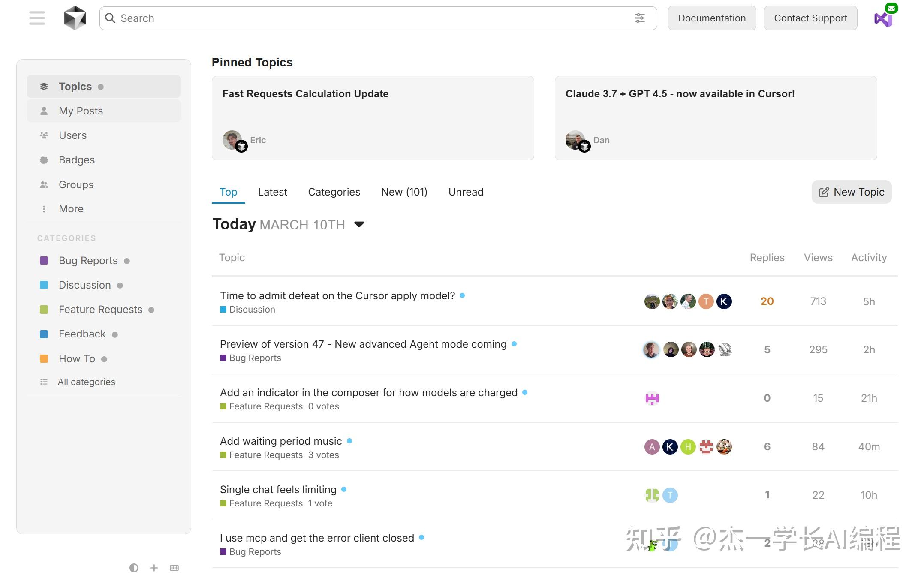Open the user profile avatar menu

click(x=883, y=19)
